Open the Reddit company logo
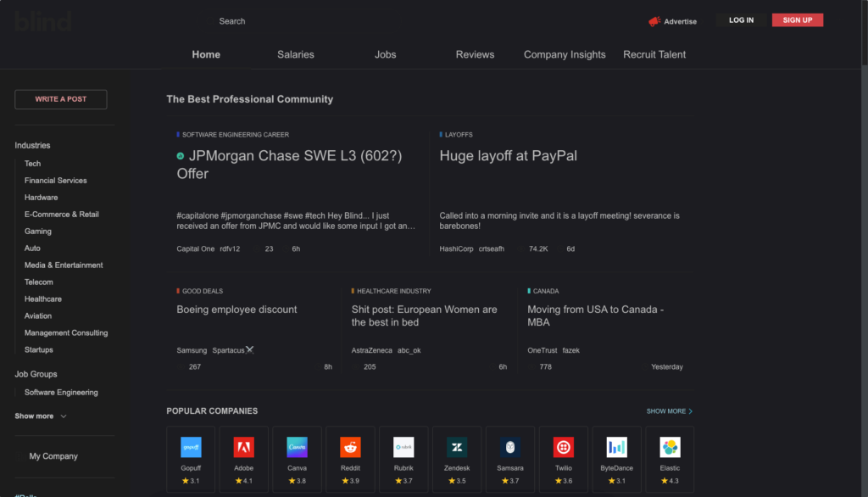 (x=350, y=447)
